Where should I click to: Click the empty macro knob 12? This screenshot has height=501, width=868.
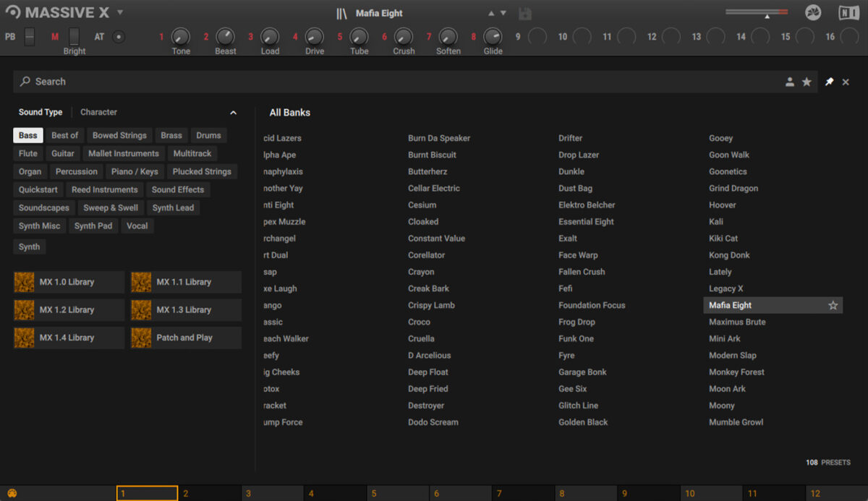tap(671, 37)
